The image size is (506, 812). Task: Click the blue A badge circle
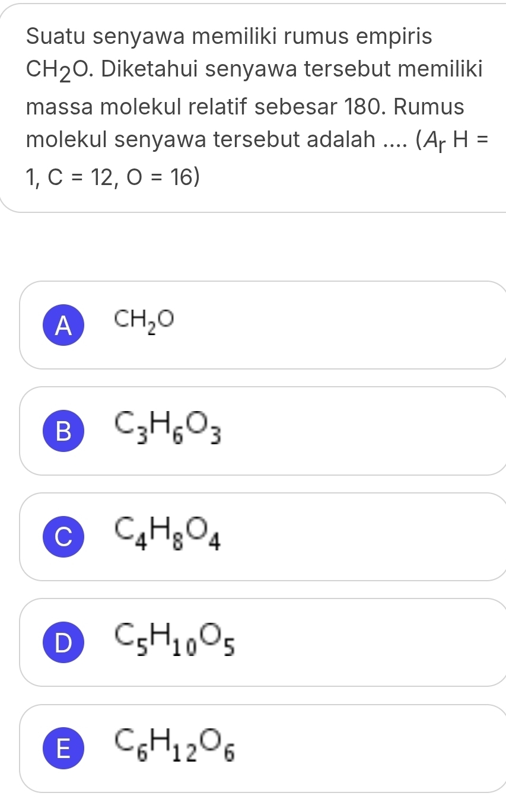pos(62,326)
